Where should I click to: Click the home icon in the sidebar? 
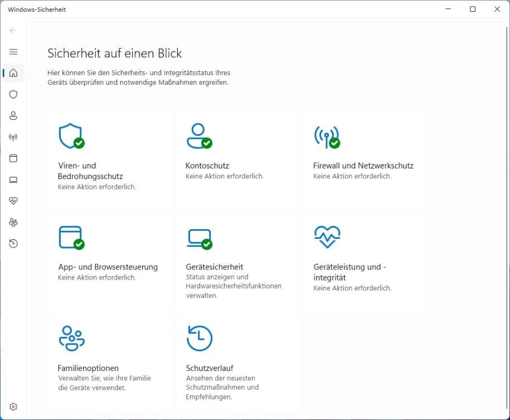[x=13, y=73]
